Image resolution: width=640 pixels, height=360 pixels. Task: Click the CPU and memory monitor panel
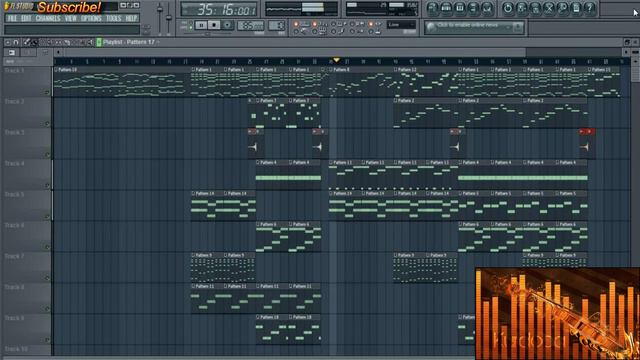[382, 9]
